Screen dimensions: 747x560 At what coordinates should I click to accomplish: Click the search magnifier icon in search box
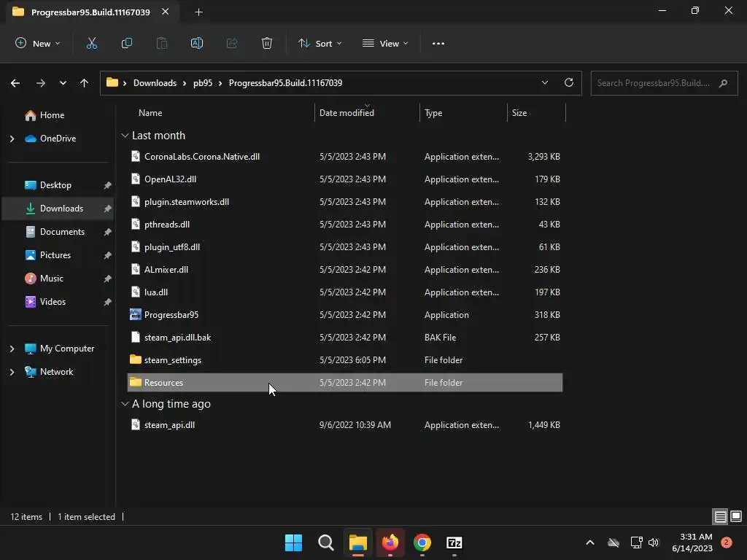coord(723,83)
